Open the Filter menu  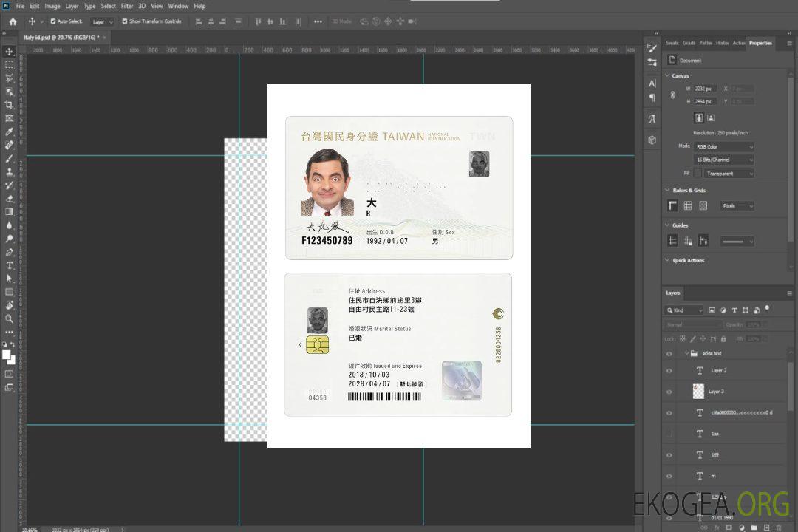pyautogui.click(x=127, y=6)
